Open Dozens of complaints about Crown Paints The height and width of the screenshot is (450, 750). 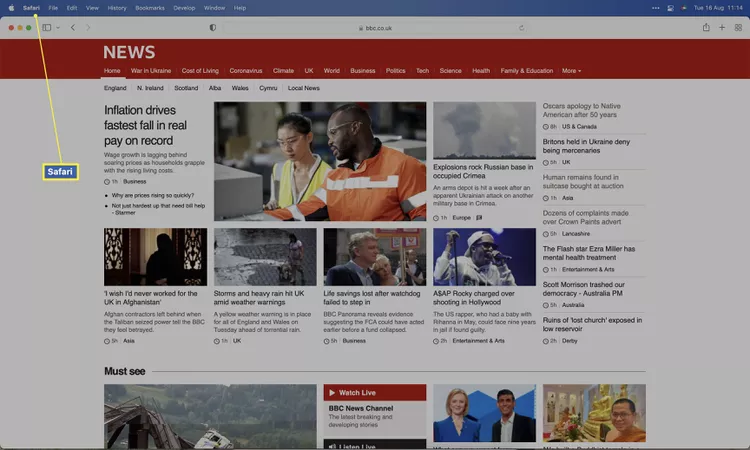click(585, 217)
